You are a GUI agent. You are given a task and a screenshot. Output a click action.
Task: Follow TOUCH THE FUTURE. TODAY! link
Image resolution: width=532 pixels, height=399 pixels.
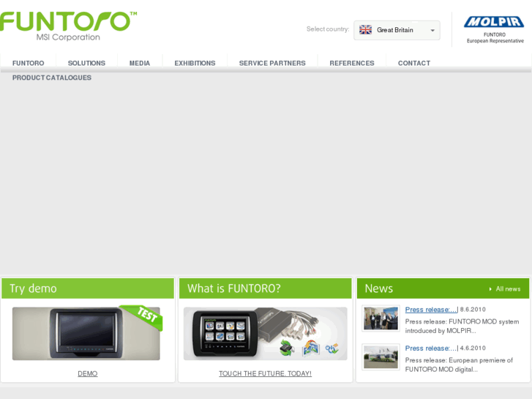[x=265, y=373]
